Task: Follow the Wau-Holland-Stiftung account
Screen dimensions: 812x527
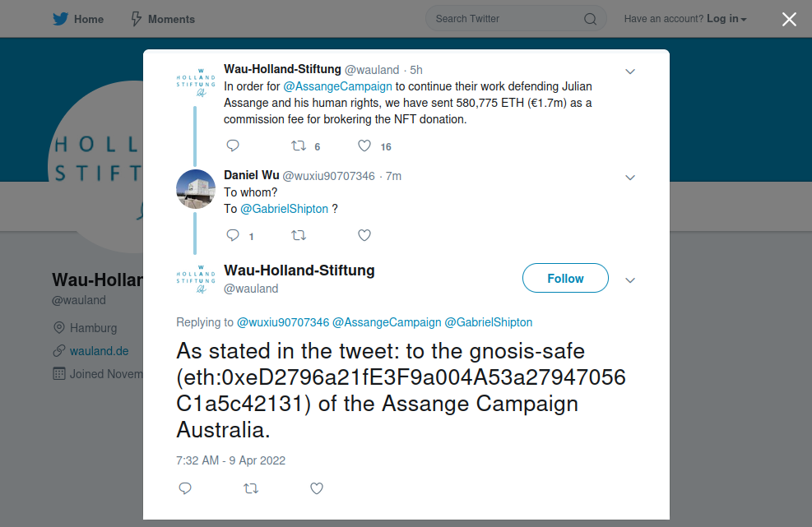Action: point(565,279)
